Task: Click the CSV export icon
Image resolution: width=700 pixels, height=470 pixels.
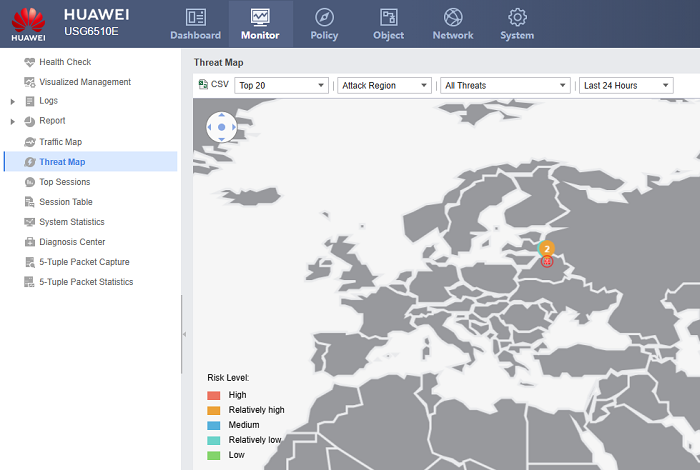Action: click(x=204, y=86)
